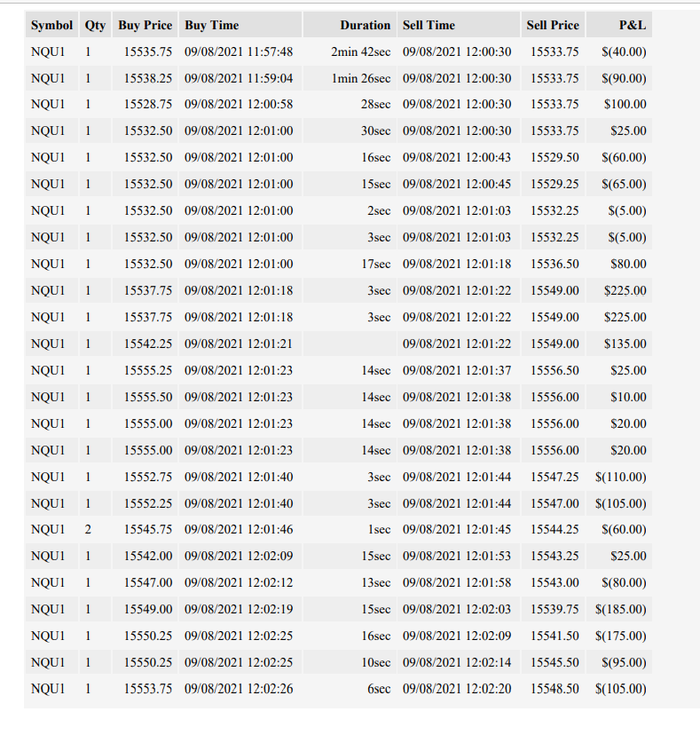Click buy time 09/08/2021 12:02:26
Screen dimensions: 700x743
click(240, 689)
